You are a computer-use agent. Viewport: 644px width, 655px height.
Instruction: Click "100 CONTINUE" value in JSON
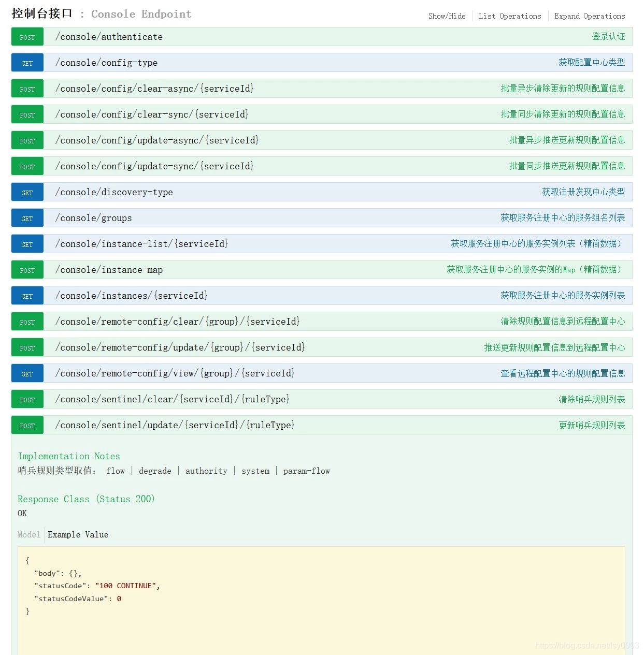coord(125,586)
